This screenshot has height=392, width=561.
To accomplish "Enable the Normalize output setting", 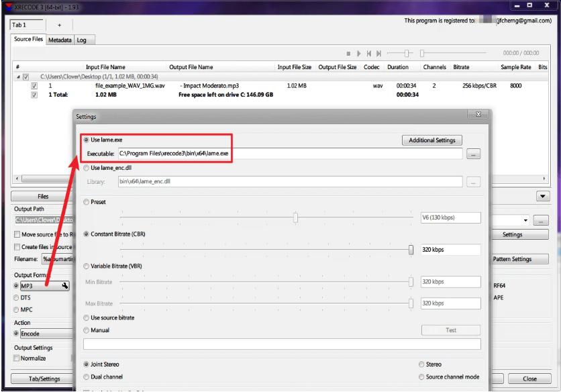I will [x=17, y=358].
